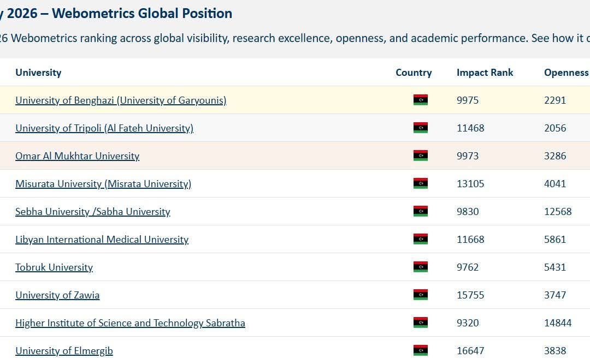590x364 pixels.
Task: Click Libya flag in Misurata University row
Action: (421, 183)
